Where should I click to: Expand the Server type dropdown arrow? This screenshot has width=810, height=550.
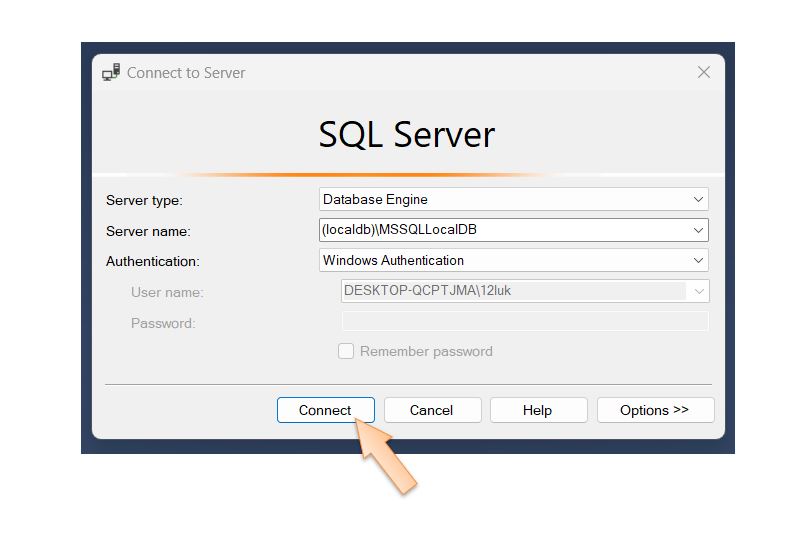click(698, 199)
